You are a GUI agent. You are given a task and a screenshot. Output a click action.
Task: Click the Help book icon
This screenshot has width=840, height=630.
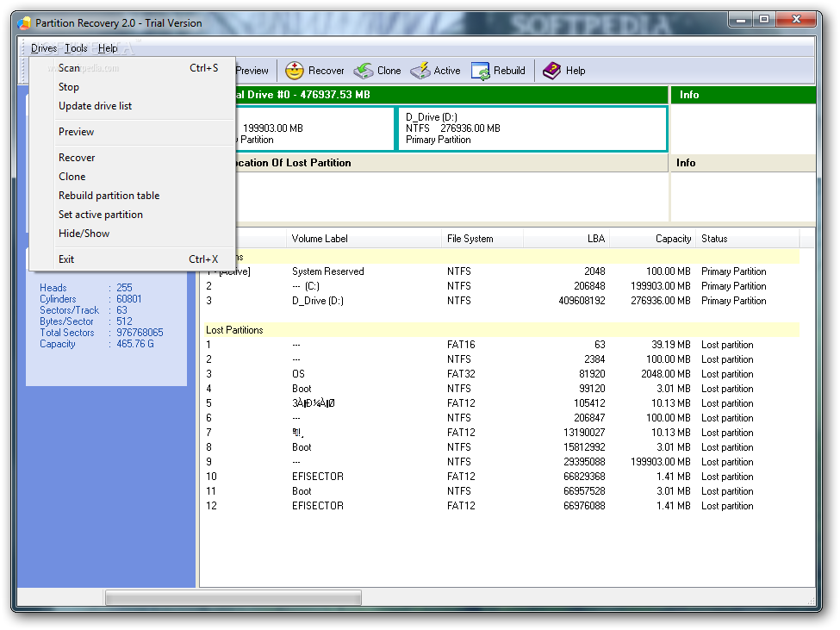[x=551, y=71]
